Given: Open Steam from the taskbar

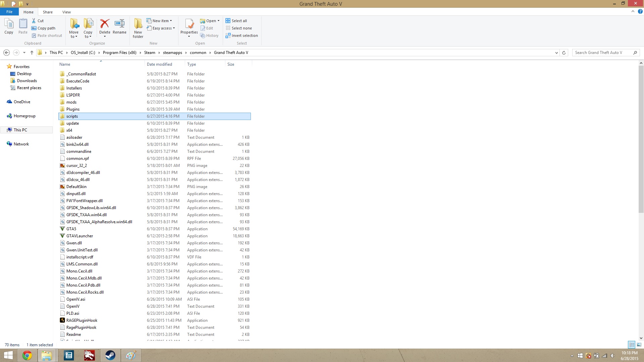Looking at the screenshot, I should pos(110,355).
